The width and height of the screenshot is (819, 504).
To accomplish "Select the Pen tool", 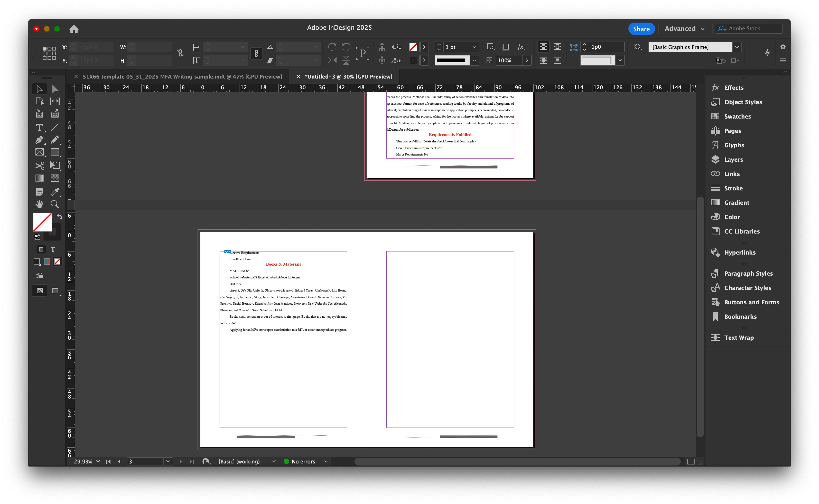I will tap(39, 140).
